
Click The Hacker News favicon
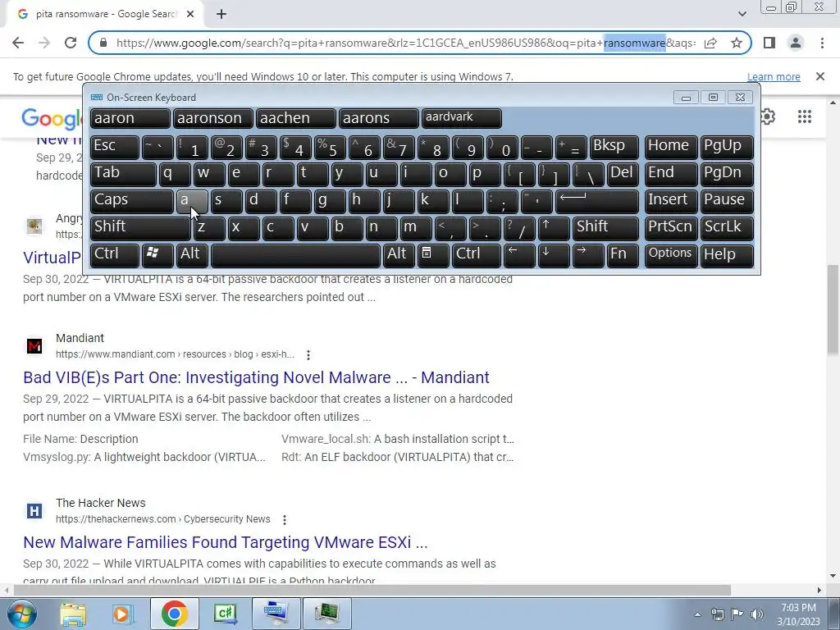tap(34, 511)
